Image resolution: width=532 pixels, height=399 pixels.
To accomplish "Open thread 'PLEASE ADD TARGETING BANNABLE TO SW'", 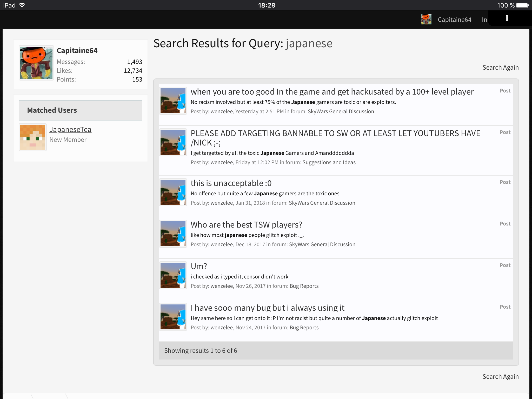I will point(335,138).
